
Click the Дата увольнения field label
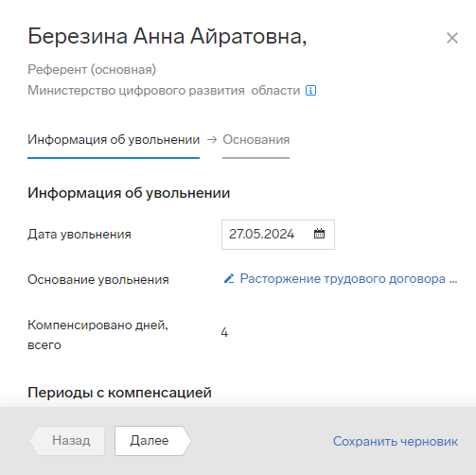click(79, 235)
